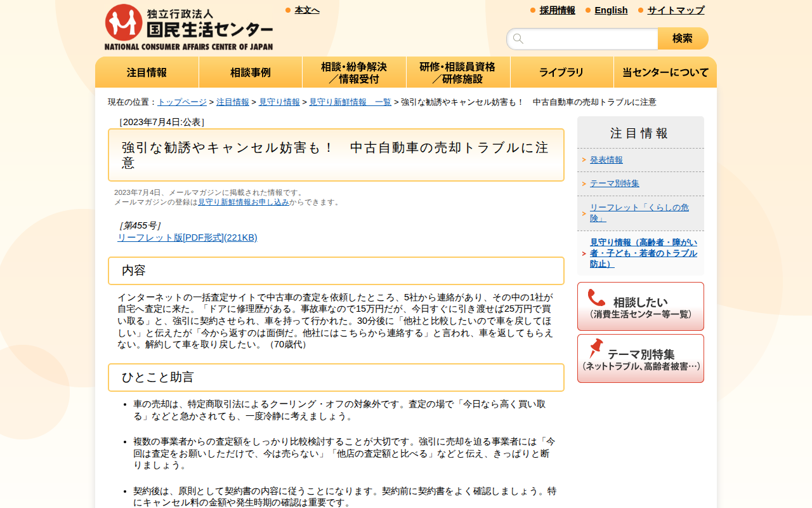Focus the site search input field
The image size is (812, 508).
[582, 39]
